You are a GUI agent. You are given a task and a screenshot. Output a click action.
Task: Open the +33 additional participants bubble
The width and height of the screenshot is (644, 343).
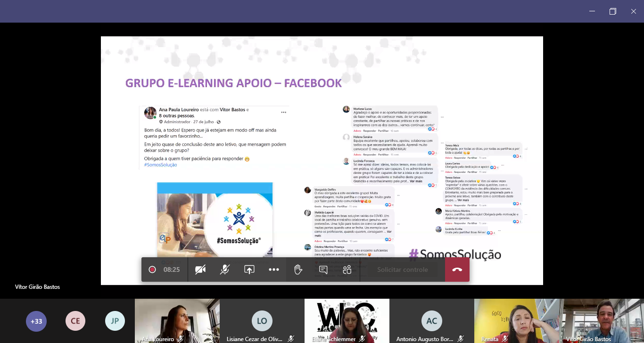[36, 321]
